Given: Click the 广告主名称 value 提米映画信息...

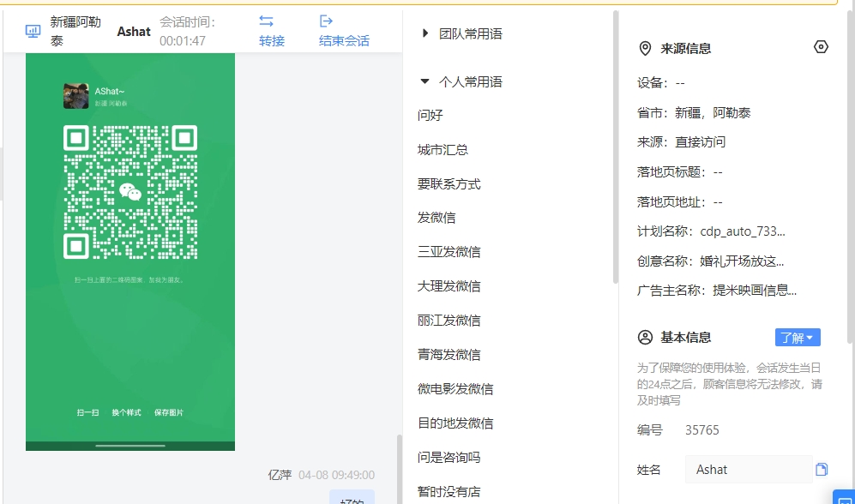Looking at the screenshot, I should click(x=755, y=291).
